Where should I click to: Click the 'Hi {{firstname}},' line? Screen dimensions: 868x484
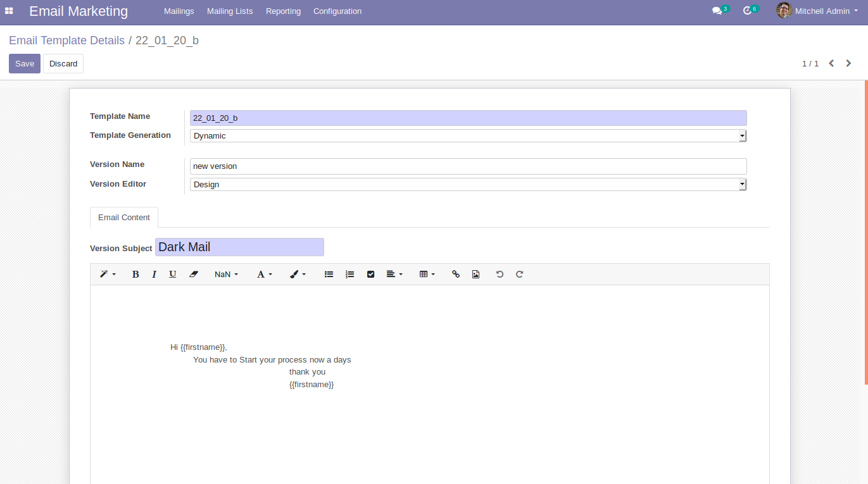click(x=199, y=347)
